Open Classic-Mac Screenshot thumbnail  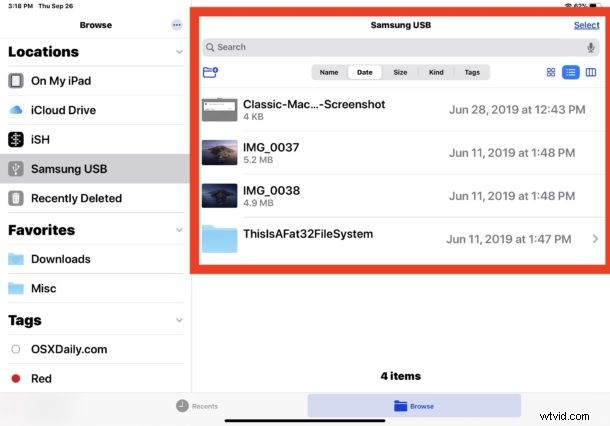coord(219,110)
